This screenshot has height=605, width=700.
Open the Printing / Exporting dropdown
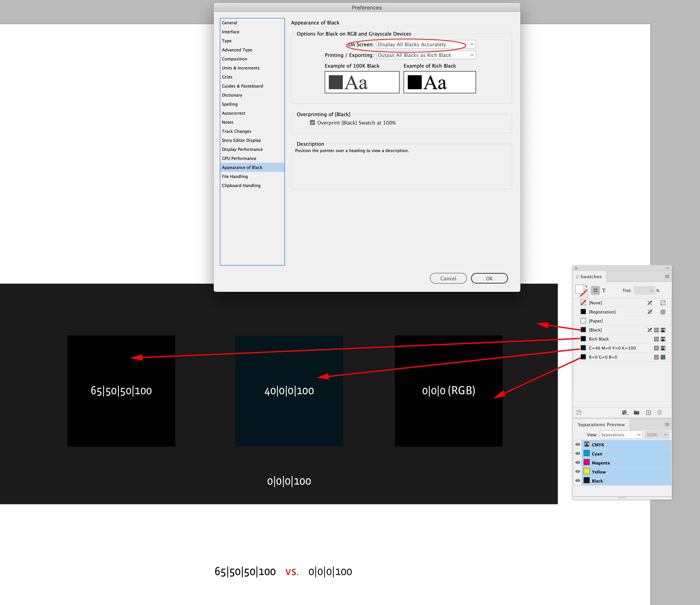426,55
